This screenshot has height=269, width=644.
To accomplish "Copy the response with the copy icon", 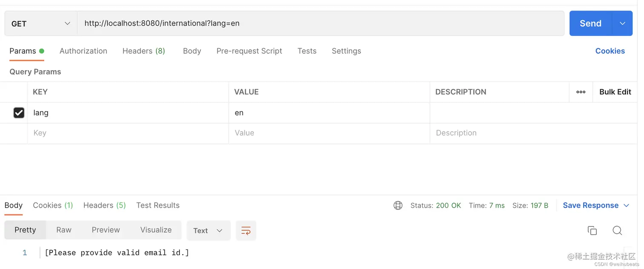I will (x=592, y=230).
